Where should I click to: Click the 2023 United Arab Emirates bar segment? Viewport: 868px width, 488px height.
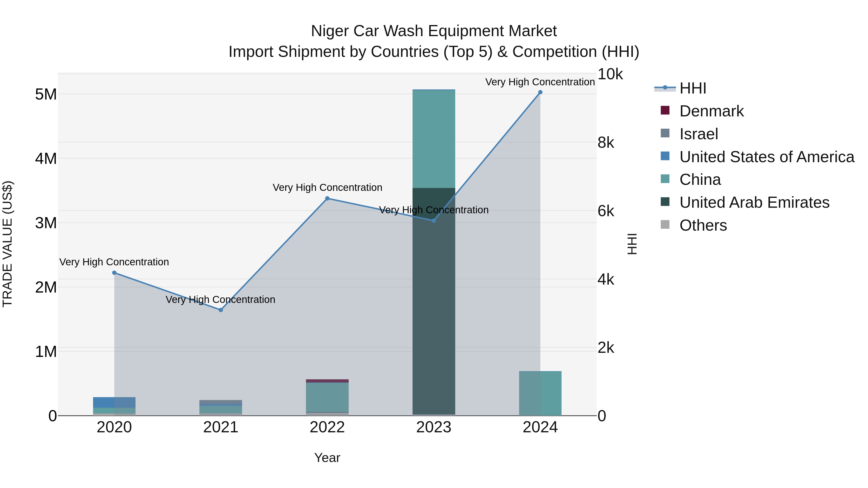click(434, 301)
